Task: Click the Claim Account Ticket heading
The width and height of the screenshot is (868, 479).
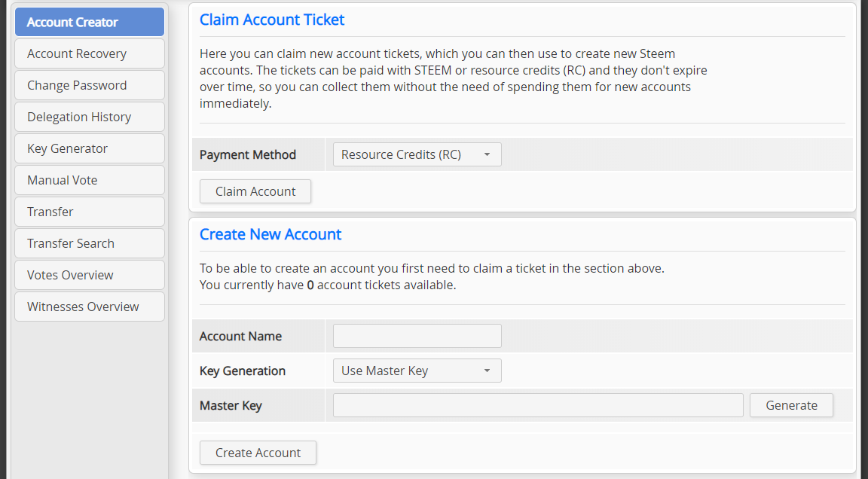Action: (x=272, y=20)
